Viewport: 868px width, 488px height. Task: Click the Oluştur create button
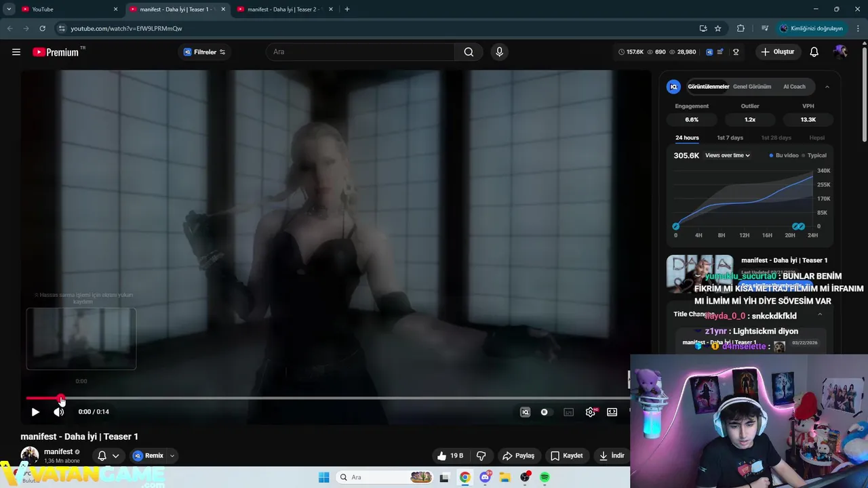pyautogui.click(x=777, y=52)
